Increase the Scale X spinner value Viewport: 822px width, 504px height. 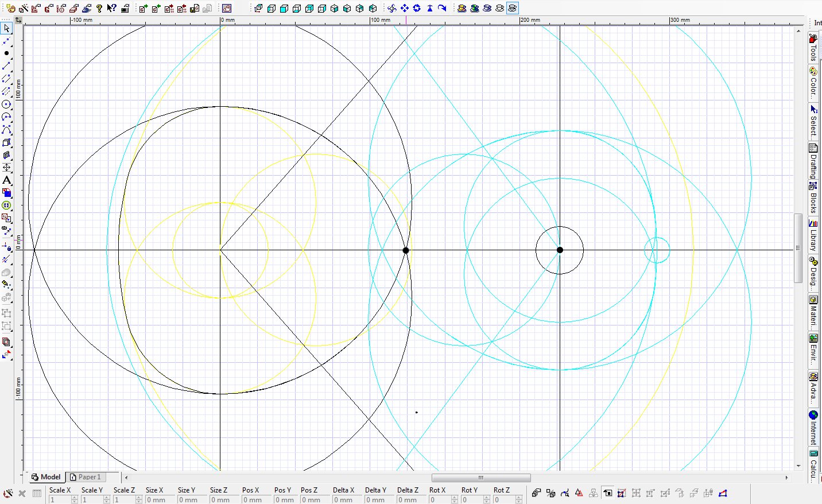[x=75, y=498]
